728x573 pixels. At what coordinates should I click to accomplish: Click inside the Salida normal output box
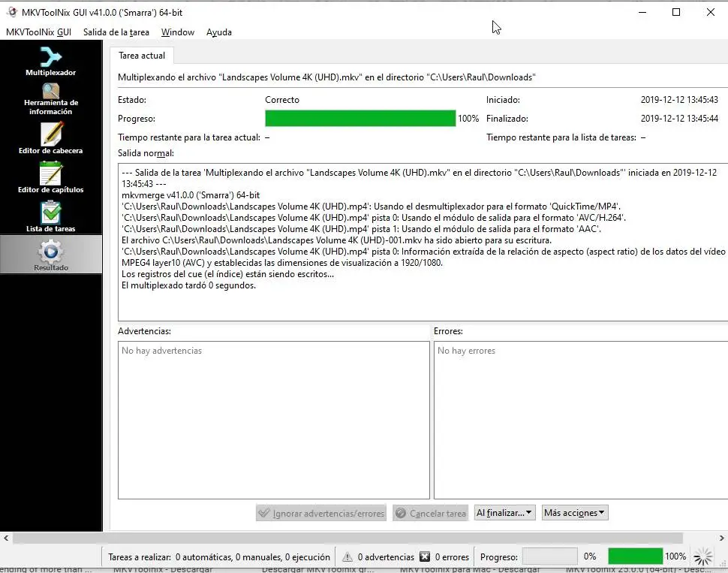point(423,242)
